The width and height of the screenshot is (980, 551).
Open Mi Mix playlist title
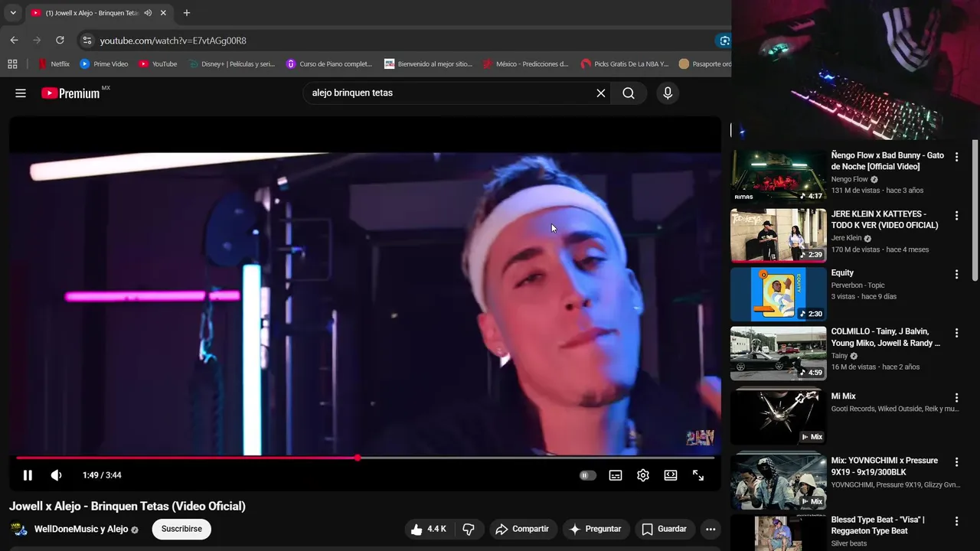[x=844, y=396]
